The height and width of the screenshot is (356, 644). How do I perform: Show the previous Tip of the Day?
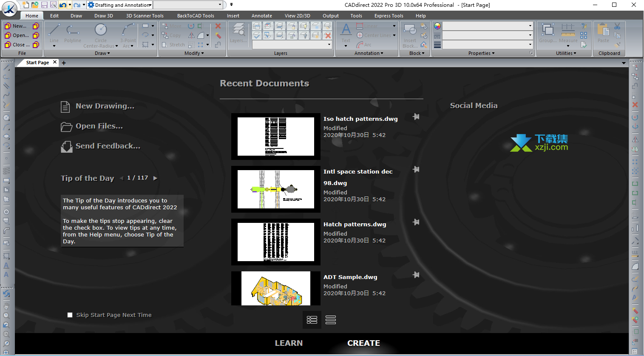click(x=122, y=178)
